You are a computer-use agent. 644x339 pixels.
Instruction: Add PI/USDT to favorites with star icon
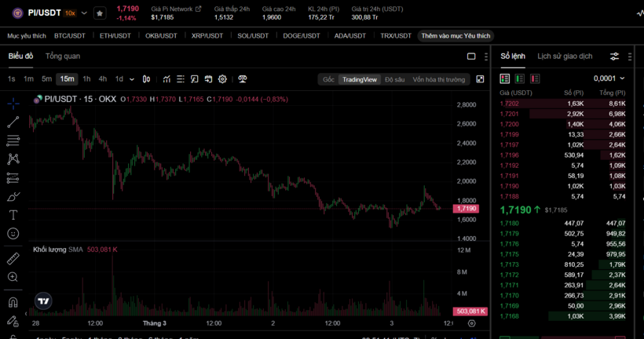[100, 13]
